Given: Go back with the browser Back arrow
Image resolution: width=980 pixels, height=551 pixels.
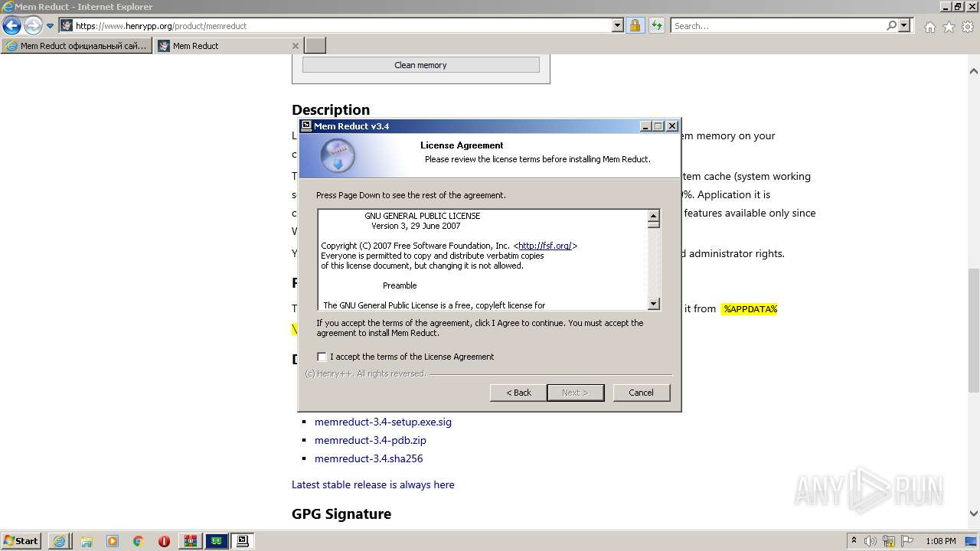Looking at the screenshot, I should 11,25.
